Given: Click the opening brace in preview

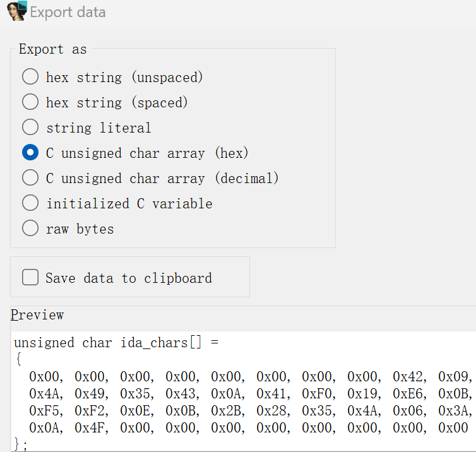Looking at the screenshot, I should point(19,360).
